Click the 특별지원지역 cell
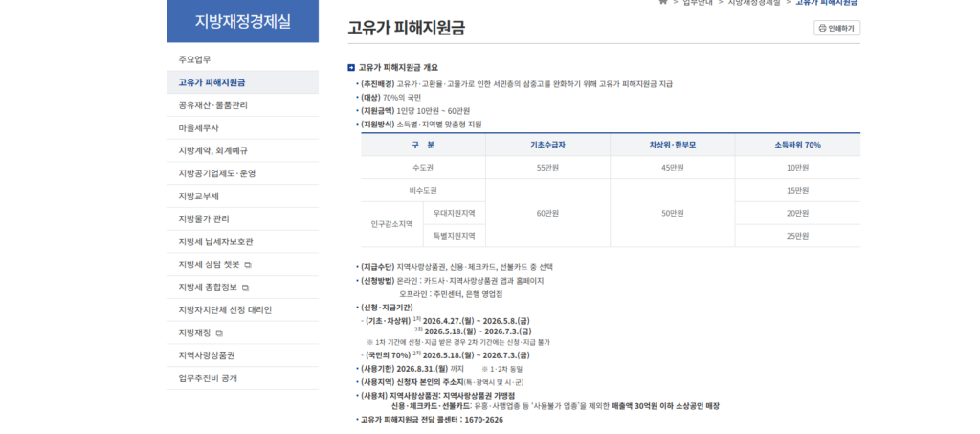Image resolution: width=980 pixels, height=434 pixels. click(455, 236)
